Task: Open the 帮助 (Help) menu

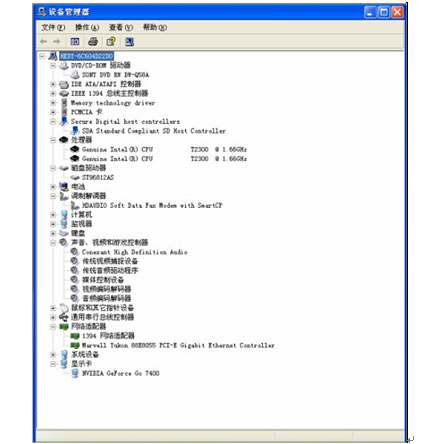Action: [x=155, y=27]
